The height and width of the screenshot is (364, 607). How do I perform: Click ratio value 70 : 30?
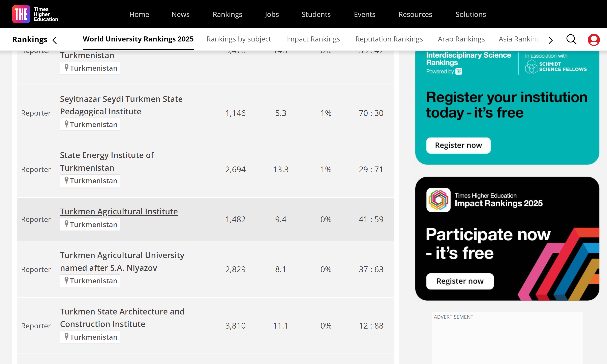371,113
